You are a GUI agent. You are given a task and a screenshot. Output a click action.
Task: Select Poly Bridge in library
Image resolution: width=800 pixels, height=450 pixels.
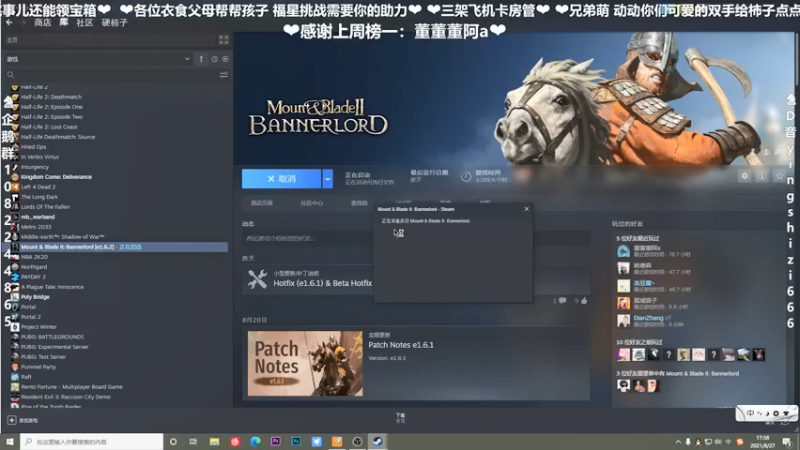coord(35,297)
